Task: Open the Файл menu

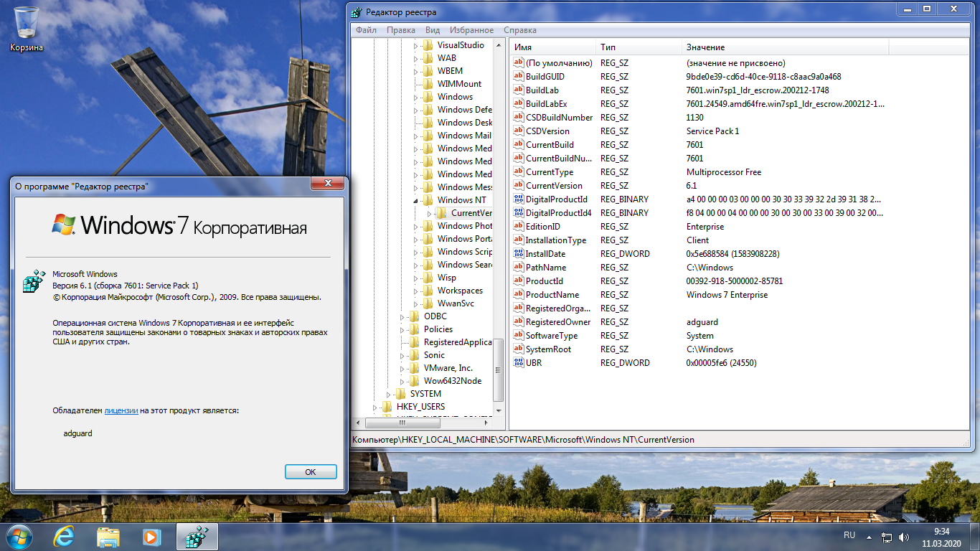Action: (366, 30)
